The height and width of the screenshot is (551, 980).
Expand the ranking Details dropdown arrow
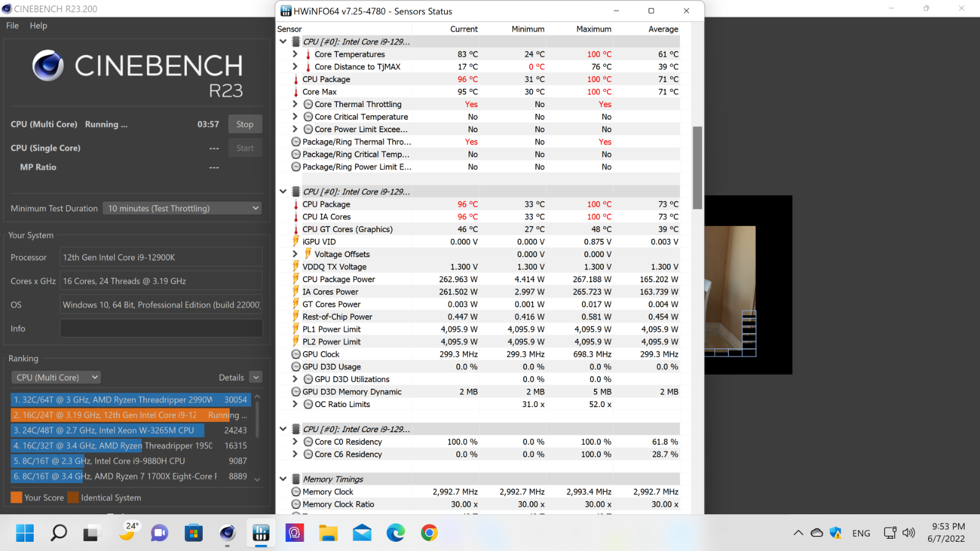pos(256,378)
